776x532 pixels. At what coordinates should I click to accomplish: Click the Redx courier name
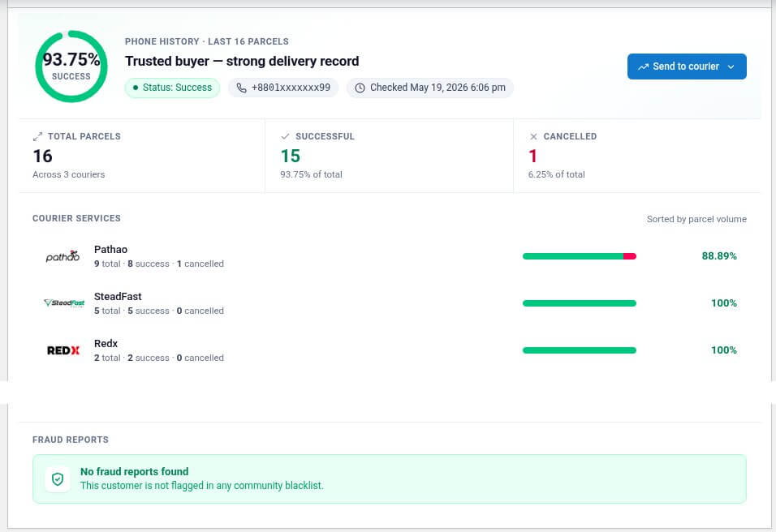(106, 344)
